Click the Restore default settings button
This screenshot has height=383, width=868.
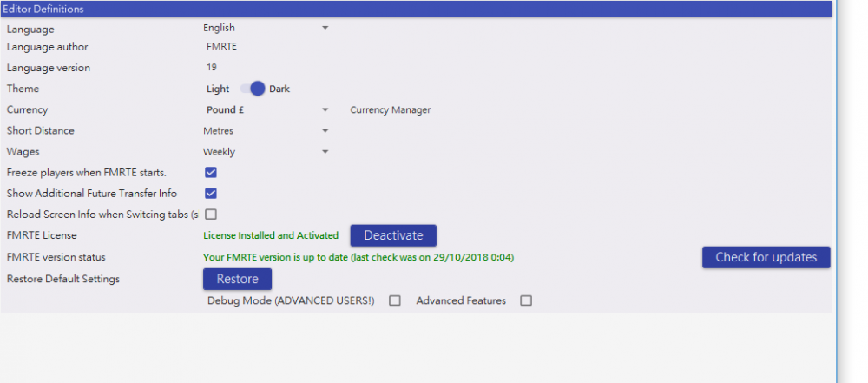(237, 279)
